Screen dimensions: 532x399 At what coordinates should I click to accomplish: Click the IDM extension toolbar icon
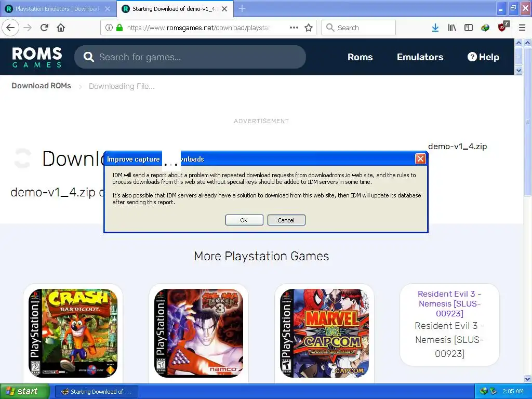click(485, 28)
